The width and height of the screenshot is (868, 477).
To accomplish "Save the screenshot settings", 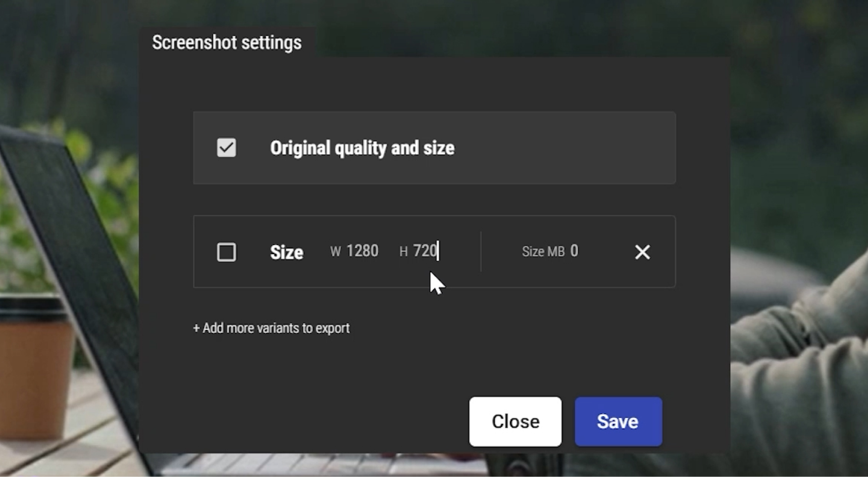I will [618, 421].
